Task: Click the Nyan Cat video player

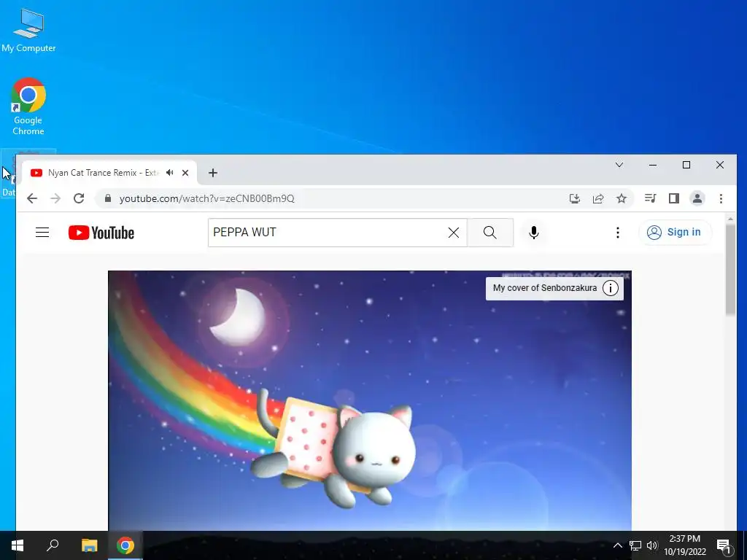Action: (370, 400)
